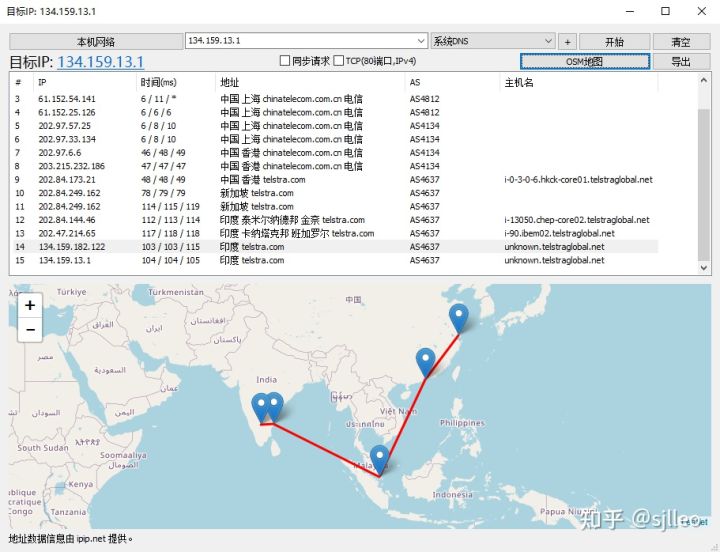
Task: Click time cell 46 / 48 / 49
Action: click(163, 152)
